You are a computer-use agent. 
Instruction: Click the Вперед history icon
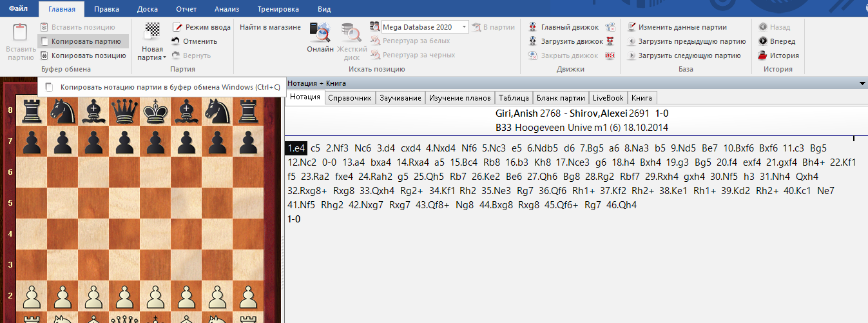point(762,41)
